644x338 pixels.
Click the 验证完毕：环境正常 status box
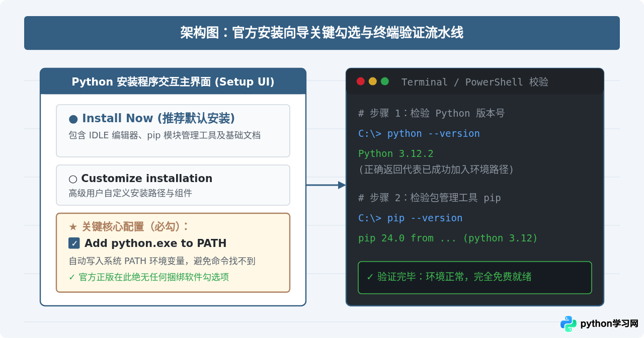tap(475, 278)
